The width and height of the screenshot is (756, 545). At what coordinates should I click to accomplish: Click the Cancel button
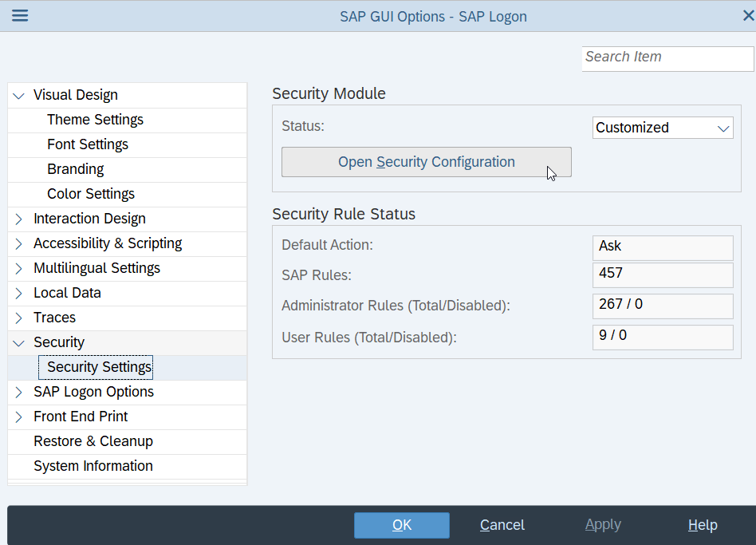tap(502, 525)
